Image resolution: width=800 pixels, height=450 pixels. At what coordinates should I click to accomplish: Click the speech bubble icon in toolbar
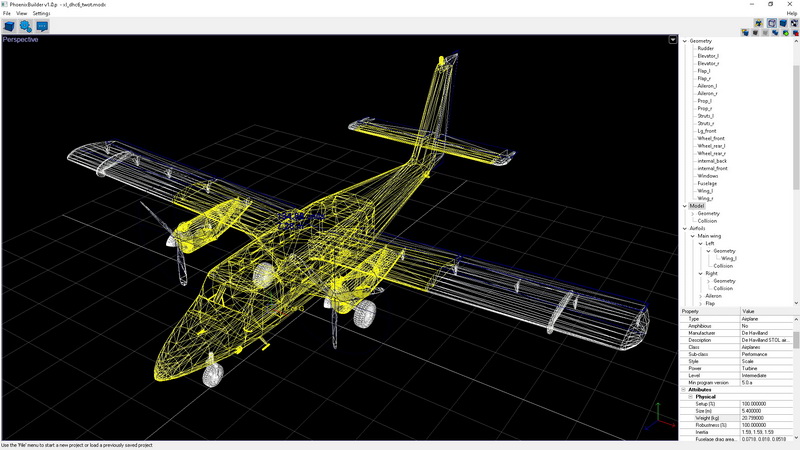[x=42, y=26]
